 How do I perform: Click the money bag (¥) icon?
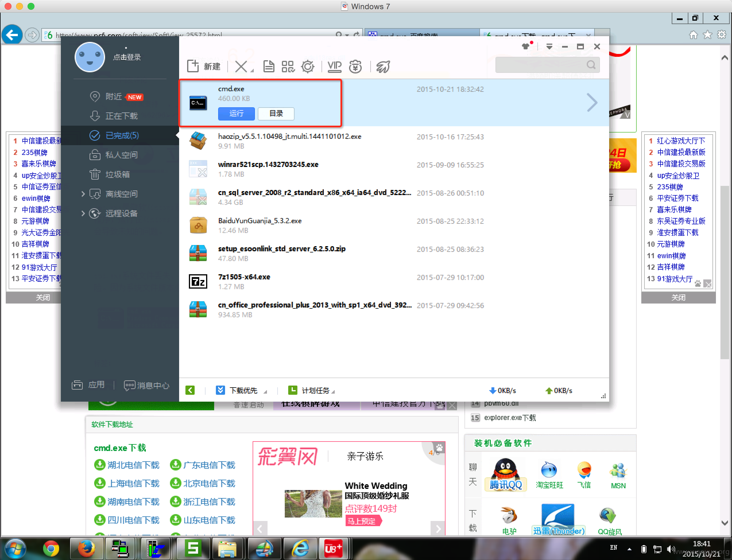click(x=355, y=66)
